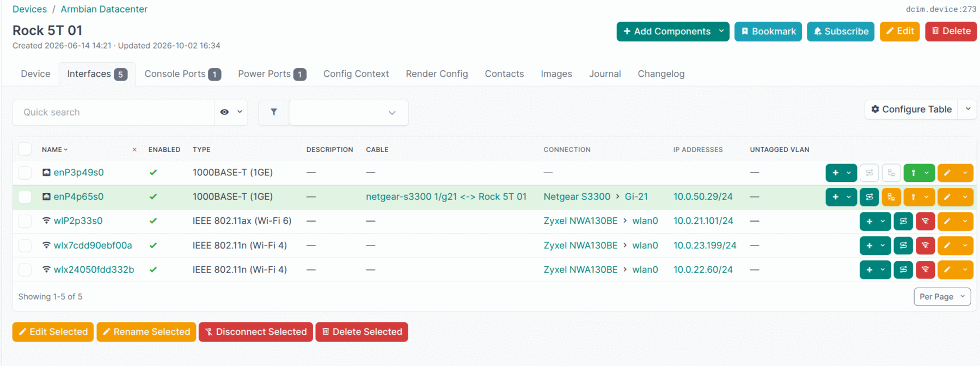Select the wlP2p33s0 row checkbox
Screen dimensions: 980x366
25,221
